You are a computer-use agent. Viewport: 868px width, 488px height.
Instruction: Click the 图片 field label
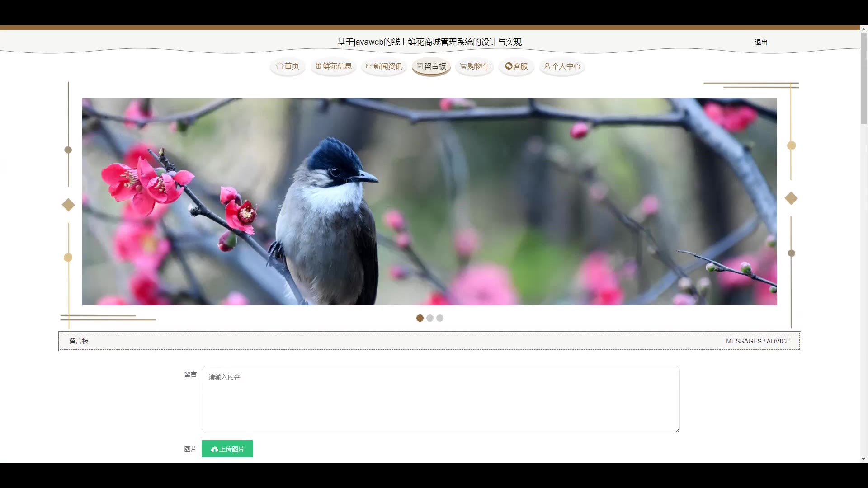(190, 449)
